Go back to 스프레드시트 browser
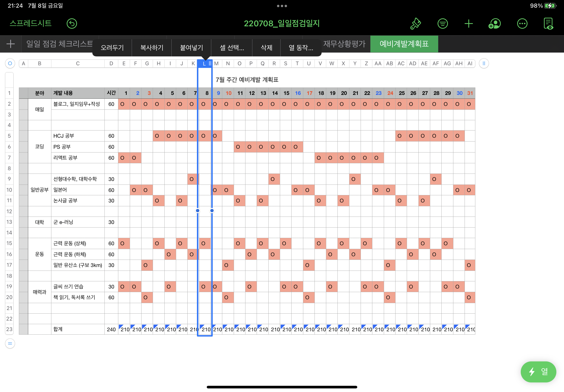 coord(31,23)
